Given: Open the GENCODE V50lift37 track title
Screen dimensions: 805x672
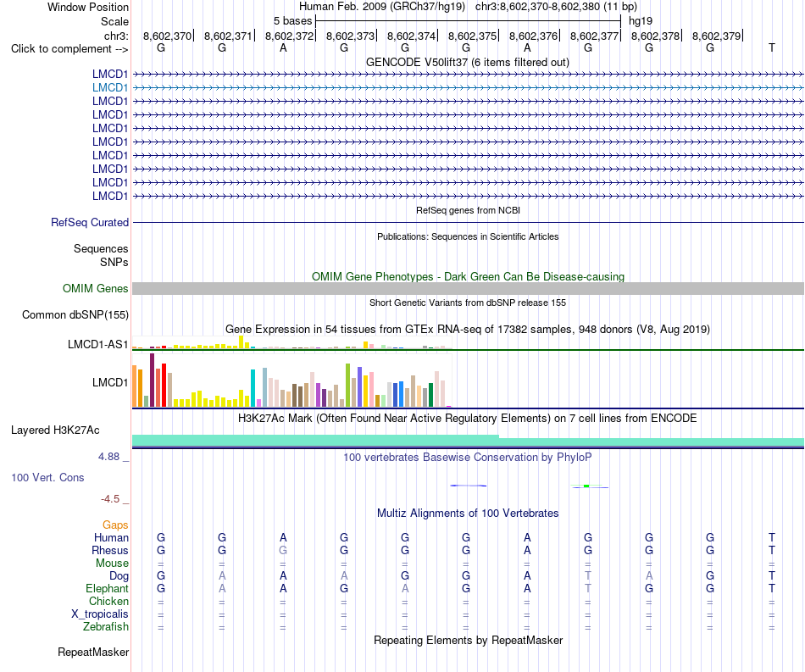Looking at the screenshot, I should [x=467, y=62].
